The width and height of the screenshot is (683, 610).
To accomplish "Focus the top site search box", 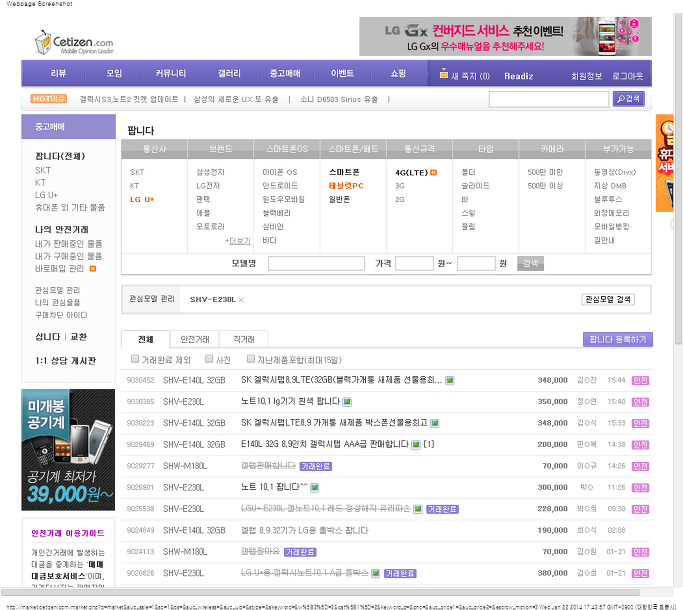I will tap(549, 99).
